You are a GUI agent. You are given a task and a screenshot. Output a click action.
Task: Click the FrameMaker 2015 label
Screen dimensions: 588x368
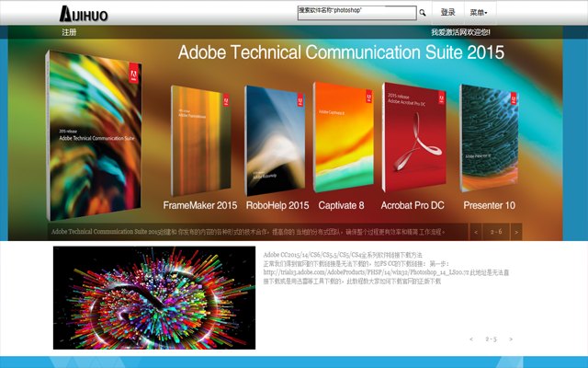point(200,205)
